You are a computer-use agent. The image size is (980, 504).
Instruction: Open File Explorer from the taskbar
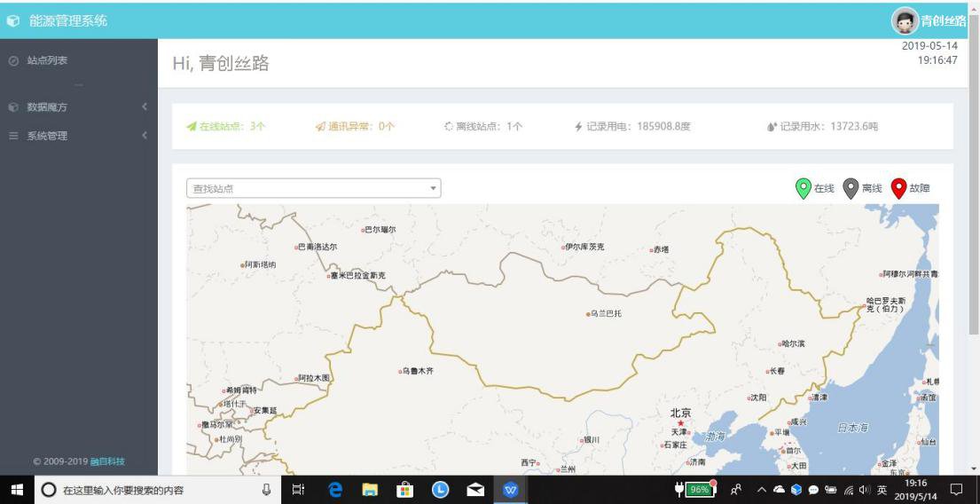point(369,489)
